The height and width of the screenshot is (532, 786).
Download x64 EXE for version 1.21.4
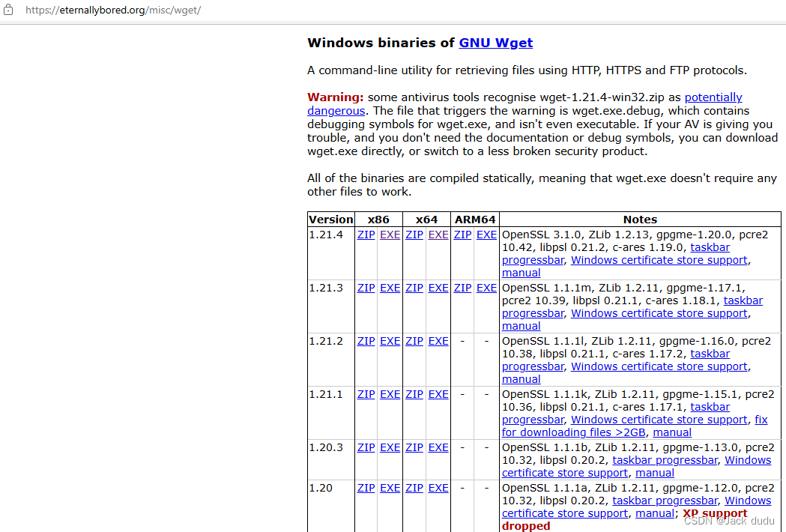point(438,235)
